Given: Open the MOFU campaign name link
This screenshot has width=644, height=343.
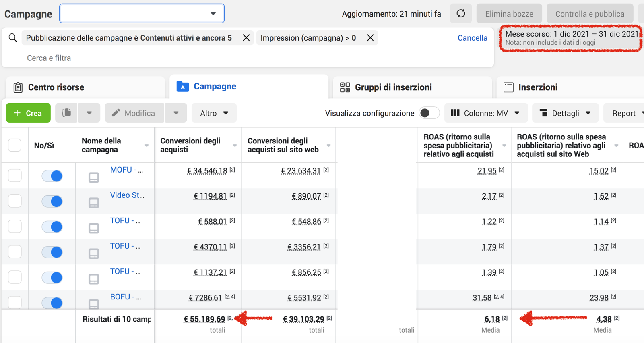Looking at the screenshot, I should click(126, 170).
